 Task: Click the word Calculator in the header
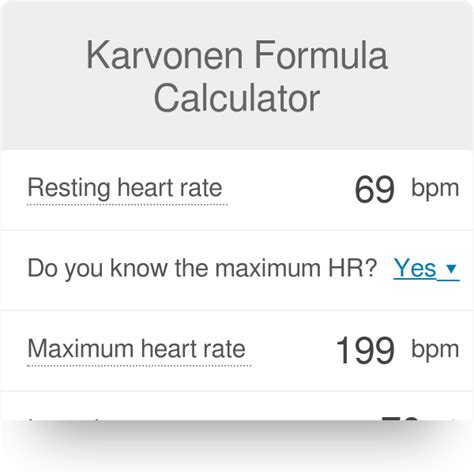click(x=237, y=98)
